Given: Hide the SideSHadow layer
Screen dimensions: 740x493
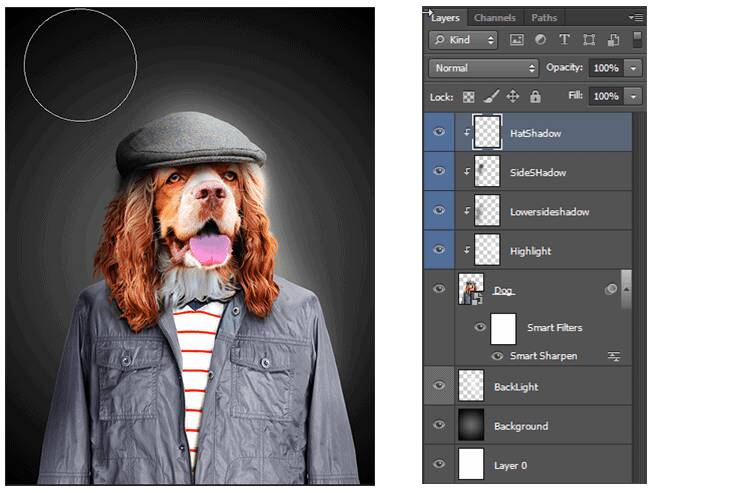Looking at the screenshot, I should [439, 171].
